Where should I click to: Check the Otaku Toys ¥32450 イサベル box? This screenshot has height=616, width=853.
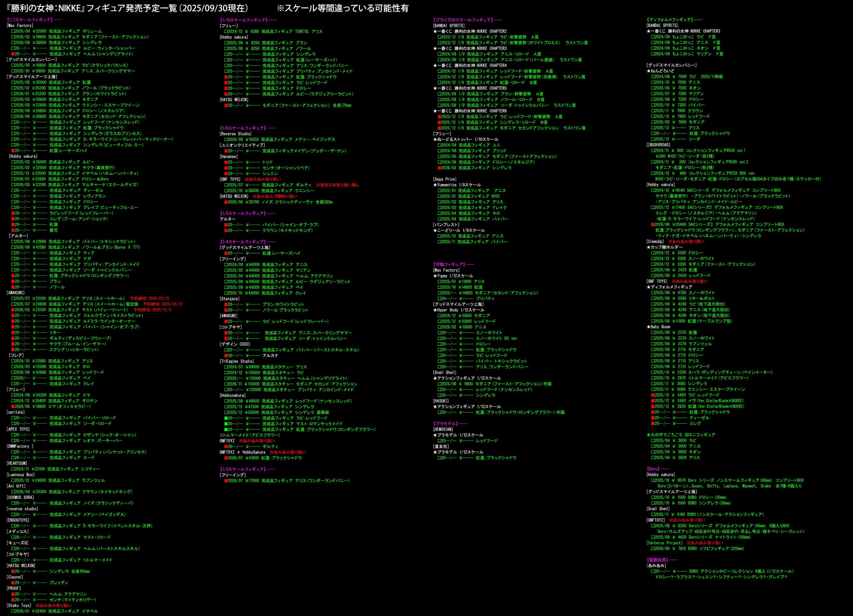click(13, 611)
